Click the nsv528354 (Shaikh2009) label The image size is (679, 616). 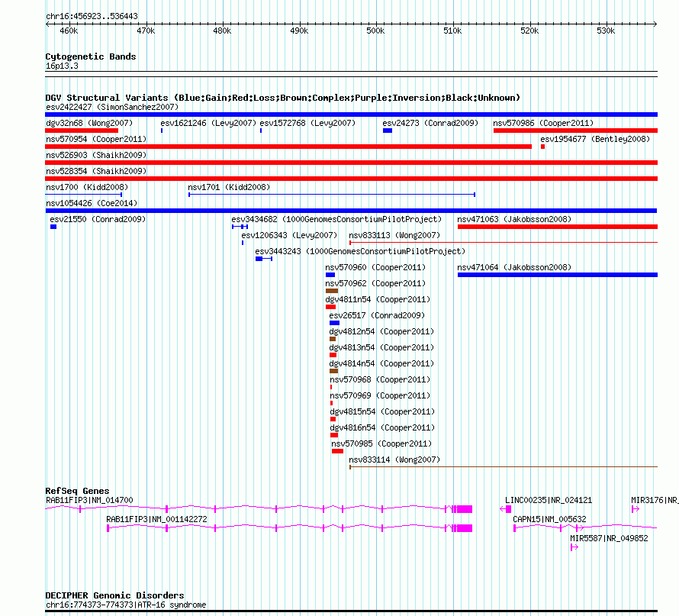coord(96,171)
